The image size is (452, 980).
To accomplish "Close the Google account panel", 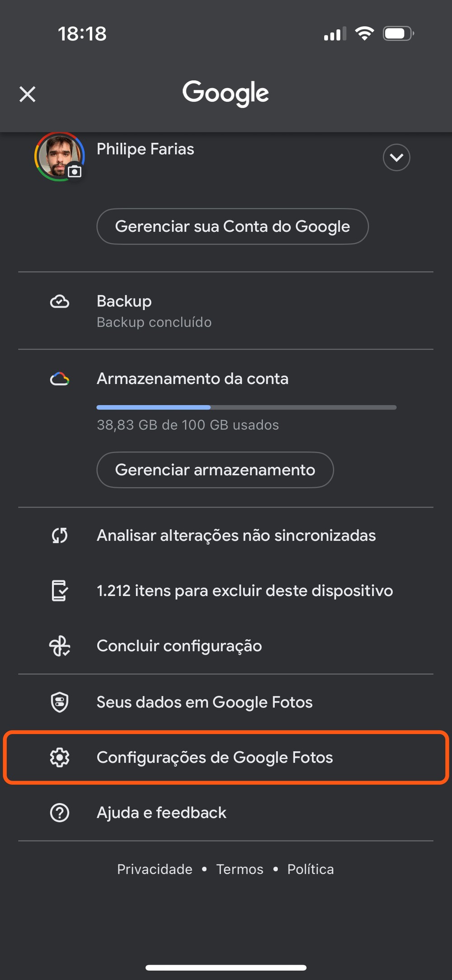I will pyautogui.click(x=28, y=94).
